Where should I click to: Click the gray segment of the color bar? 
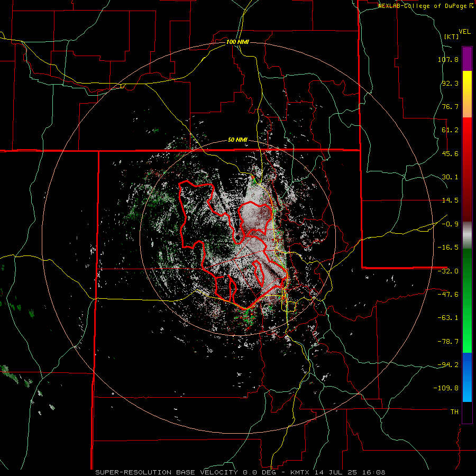[x=467, y=235]
